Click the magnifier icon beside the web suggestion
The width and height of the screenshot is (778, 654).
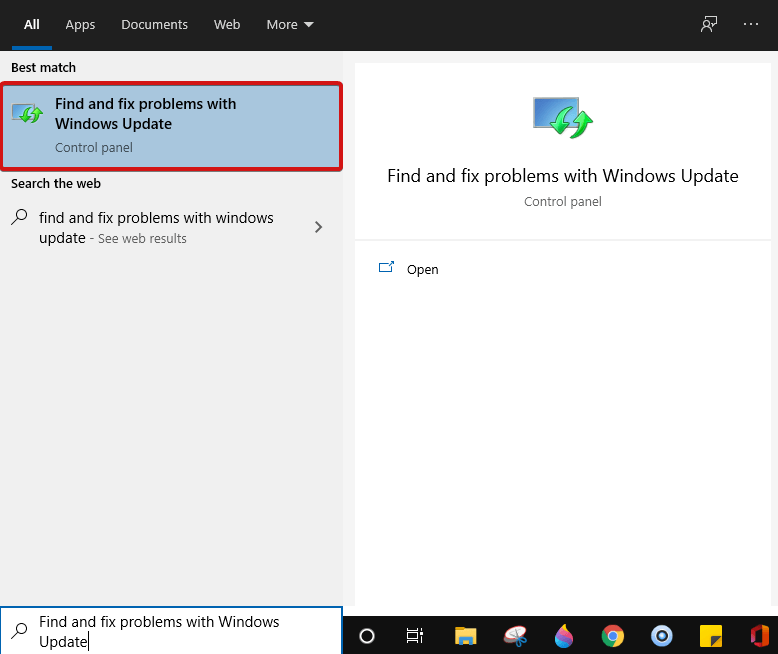coord(19,217)
